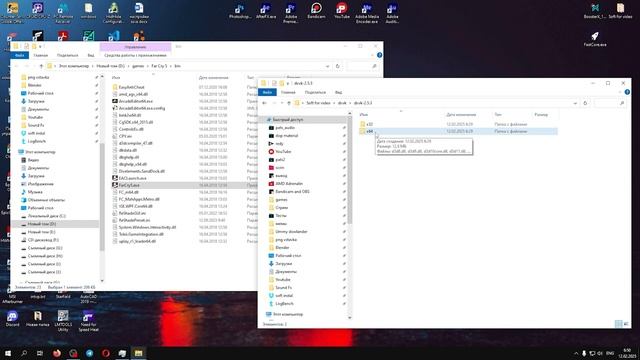Viewport: 640px width, 360px height.
Task: Click Far Cry 5 breadcrumb in bin window
Action: pyautogui.click(x=159, y=66)
